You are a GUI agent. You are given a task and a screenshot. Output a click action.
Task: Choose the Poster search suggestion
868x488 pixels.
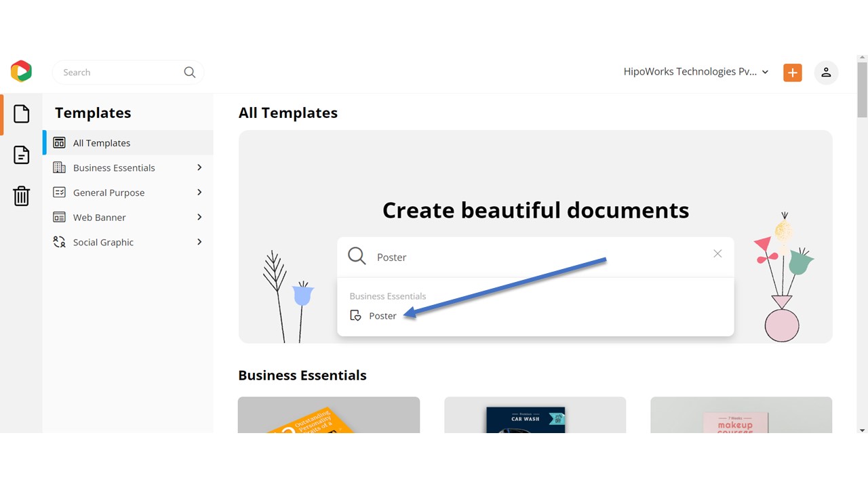[382, 316]
